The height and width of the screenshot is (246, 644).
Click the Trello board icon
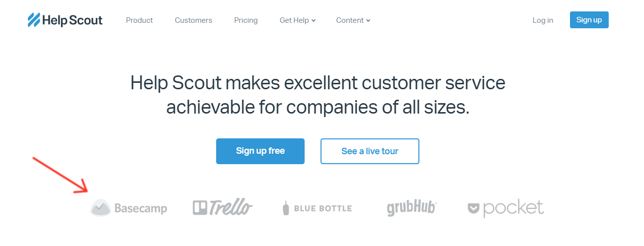point(199,208)
